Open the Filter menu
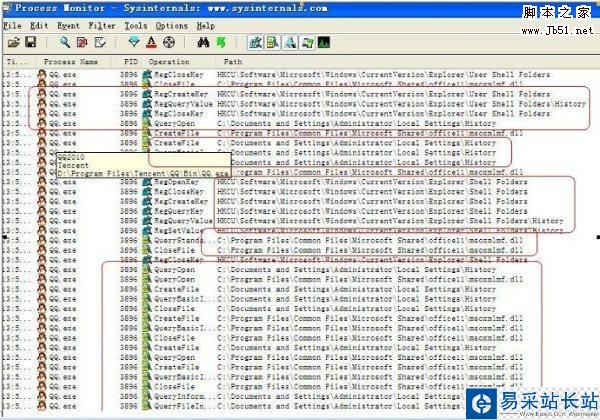This screenshot has width=600, height=420. point(102,26)
